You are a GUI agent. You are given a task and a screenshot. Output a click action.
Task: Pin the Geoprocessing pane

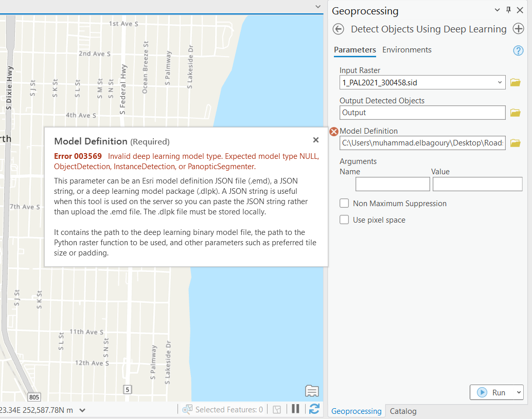(509, 10)
